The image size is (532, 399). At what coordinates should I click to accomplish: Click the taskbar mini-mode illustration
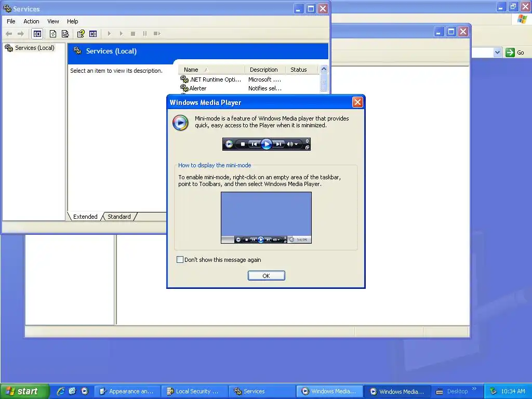tap(267, 218)
